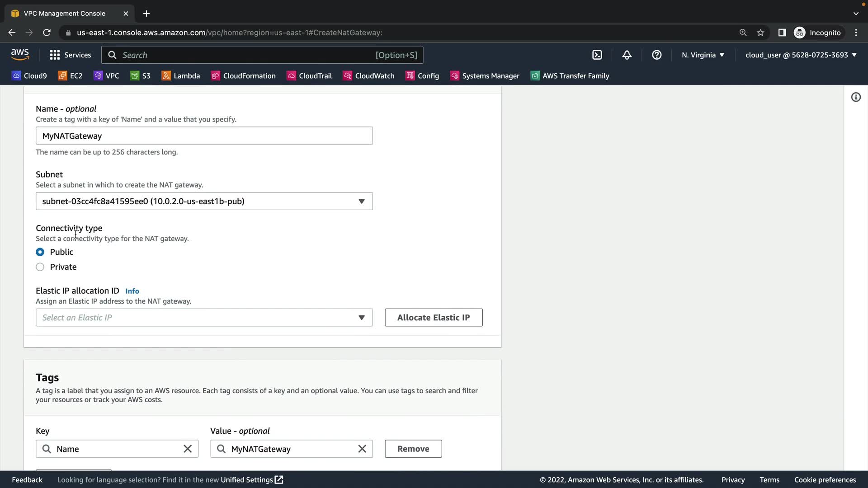This screenshot has height=488, width=868.
Task: Clear the Name tag key field
Action: click(188, 449)
